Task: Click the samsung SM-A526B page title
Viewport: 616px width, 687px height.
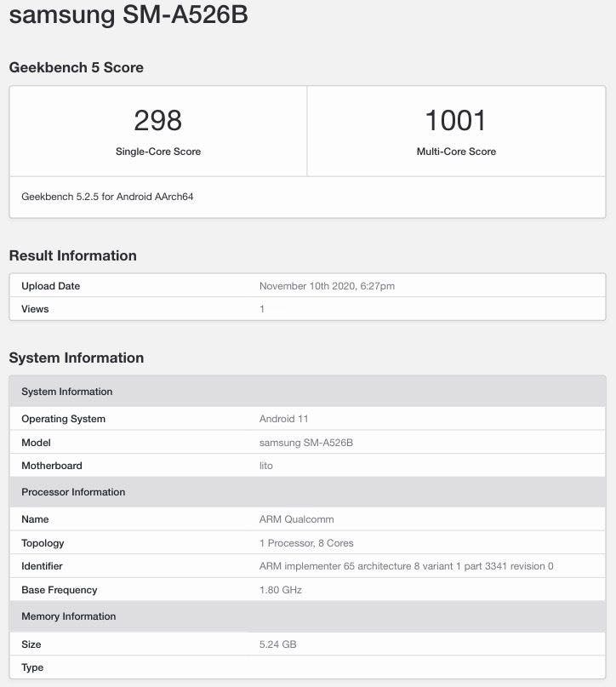Action: (128, 15)
